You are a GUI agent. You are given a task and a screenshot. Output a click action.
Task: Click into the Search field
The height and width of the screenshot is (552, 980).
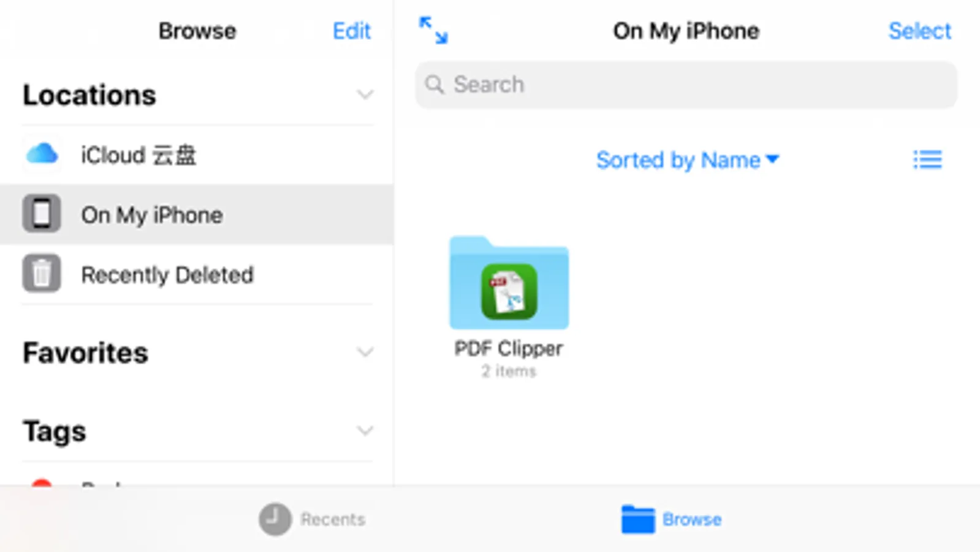(x=686, y=85)
